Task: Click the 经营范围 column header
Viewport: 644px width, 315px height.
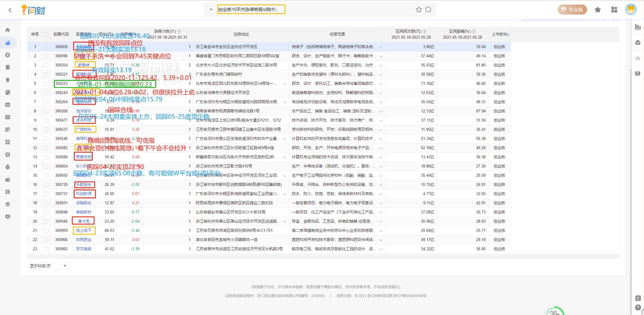Action: click(337, 34)
